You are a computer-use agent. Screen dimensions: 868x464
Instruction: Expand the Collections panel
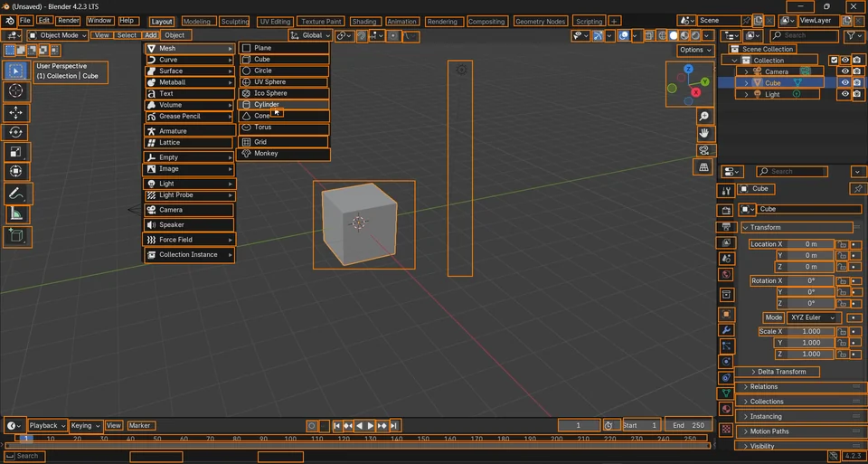point(801,402)
